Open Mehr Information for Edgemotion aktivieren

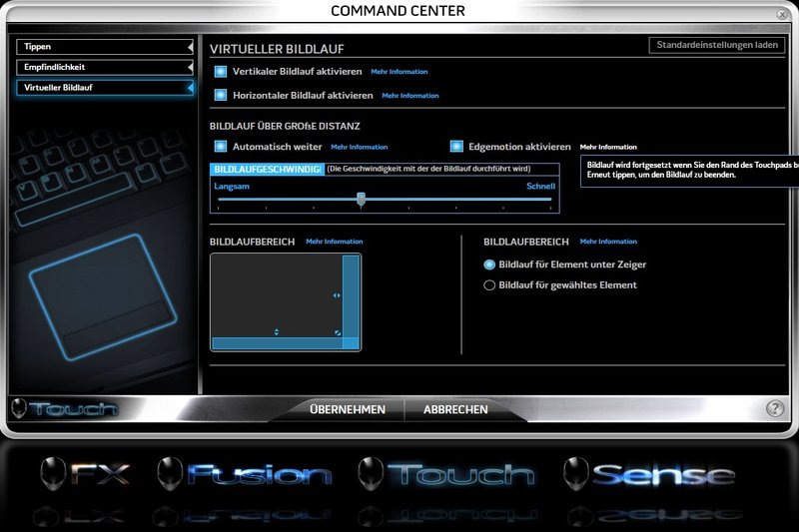tap(608, 147)
